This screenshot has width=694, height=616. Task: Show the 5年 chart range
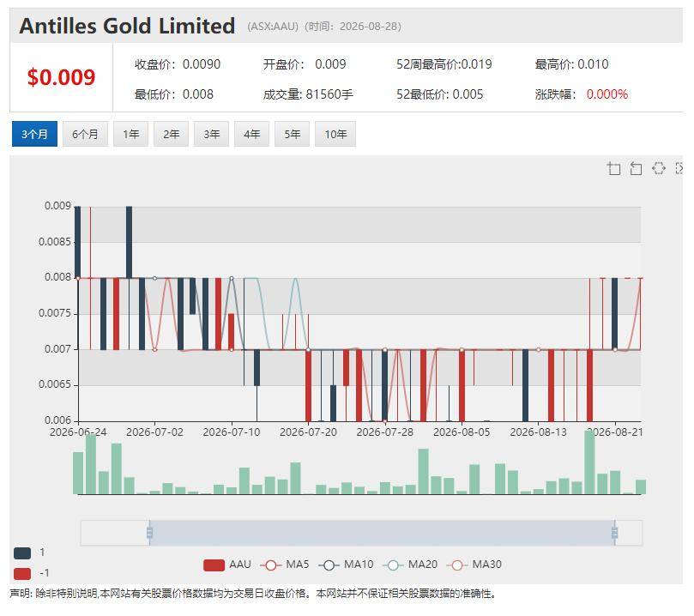coord(293,134)
